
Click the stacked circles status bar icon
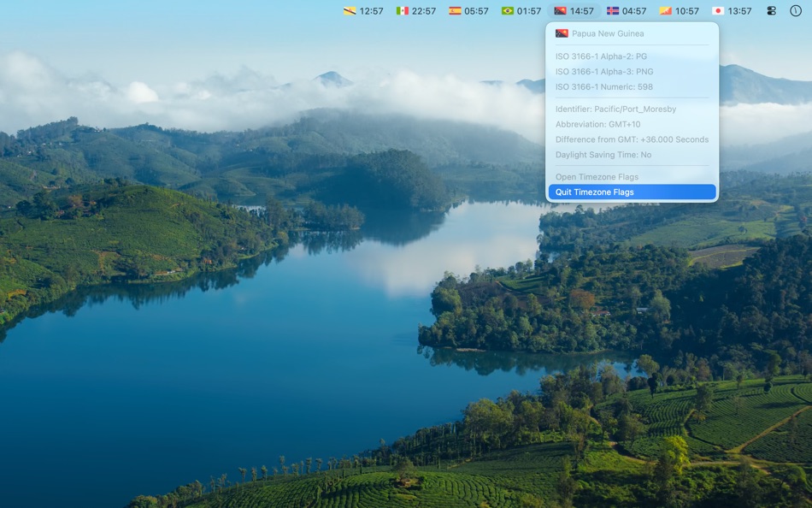(x=772, y=10)
